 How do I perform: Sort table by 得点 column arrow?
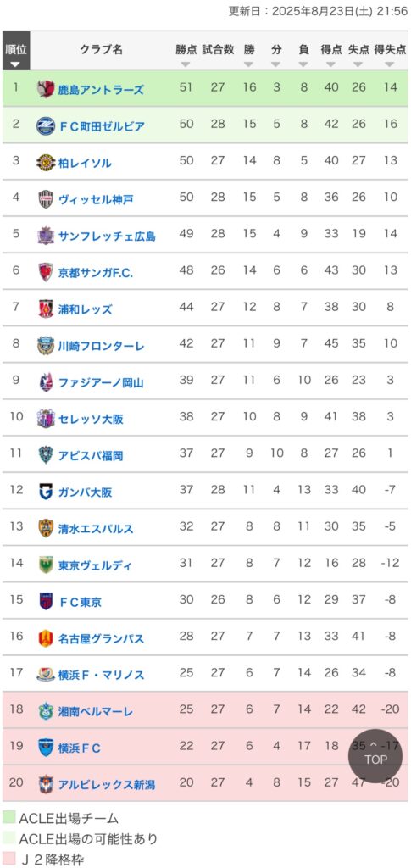[331, 64]
